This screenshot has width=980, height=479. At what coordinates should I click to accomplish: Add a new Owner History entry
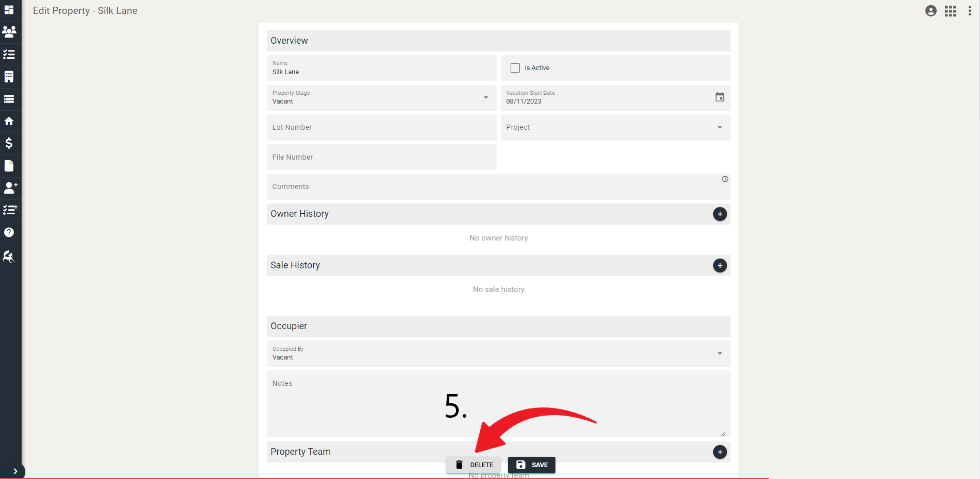(720, 214)
